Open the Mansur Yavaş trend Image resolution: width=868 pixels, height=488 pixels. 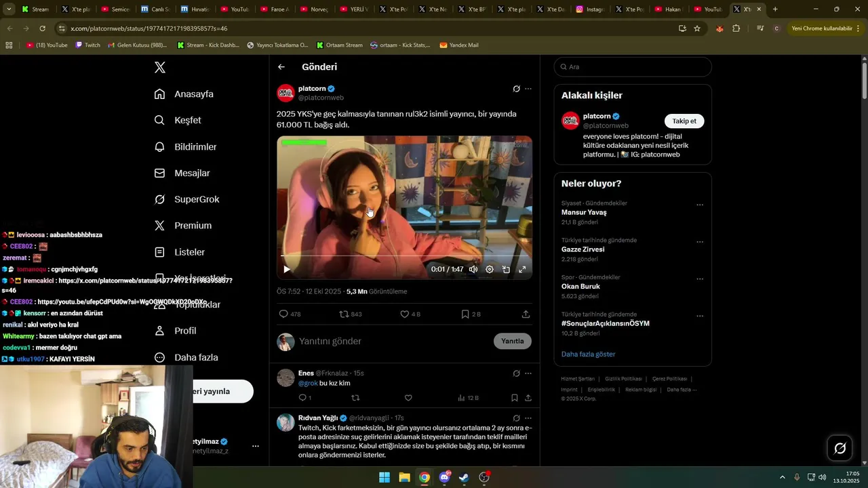(x=584, y=212)
